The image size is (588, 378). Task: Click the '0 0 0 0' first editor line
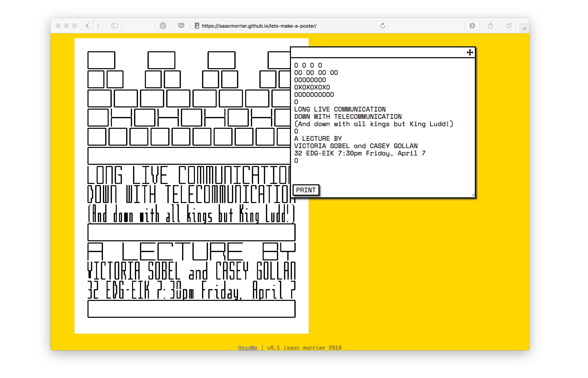click(308, 65)
